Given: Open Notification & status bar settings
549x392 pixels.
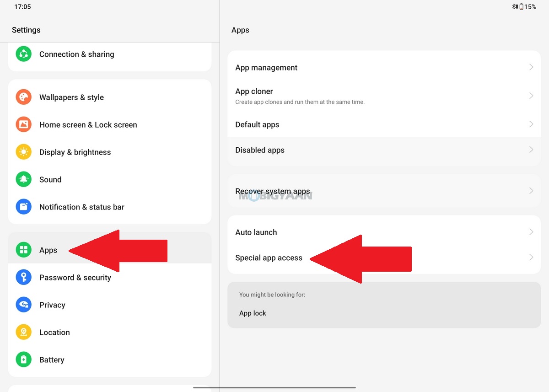Looking at the screenshot, I should click(110, 207).
